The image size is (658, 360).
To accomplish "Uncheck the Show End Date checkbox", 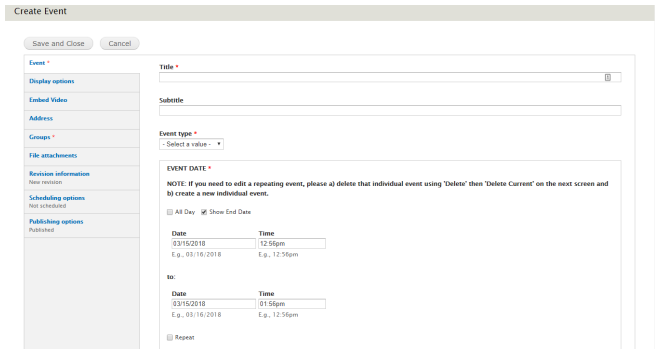I will pyautogui.click(x=204, y=212).
